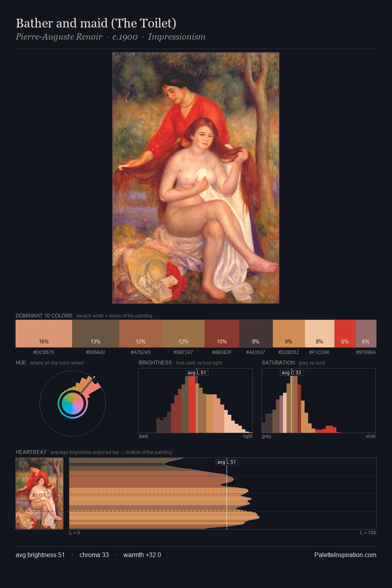The width and height of the screenshot is (392, 588).
Task: Select the #8B382F dark red swatch labeled 10%
Action: (x=222, y=334)
